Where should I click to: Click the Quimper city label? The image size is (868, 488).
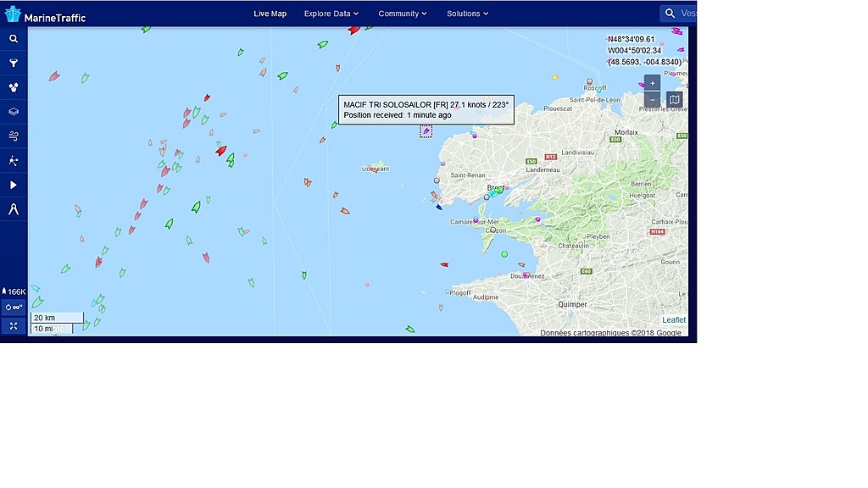point(572,304)
